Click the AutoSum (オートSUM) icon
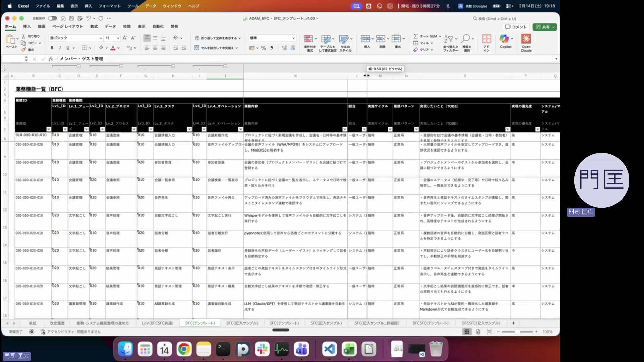The image size is (644, 362). (416, 36)
